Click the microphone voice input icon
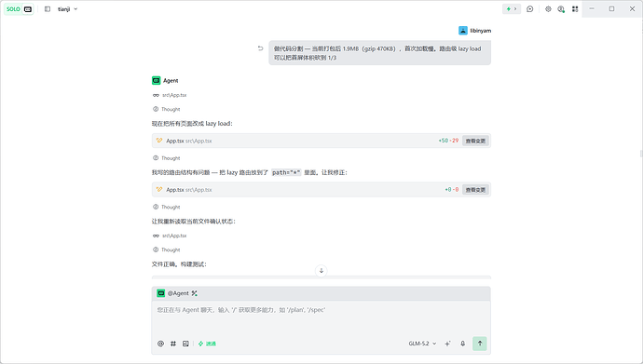Viewport: 643px width, 364px height. (x=462, y=344)
